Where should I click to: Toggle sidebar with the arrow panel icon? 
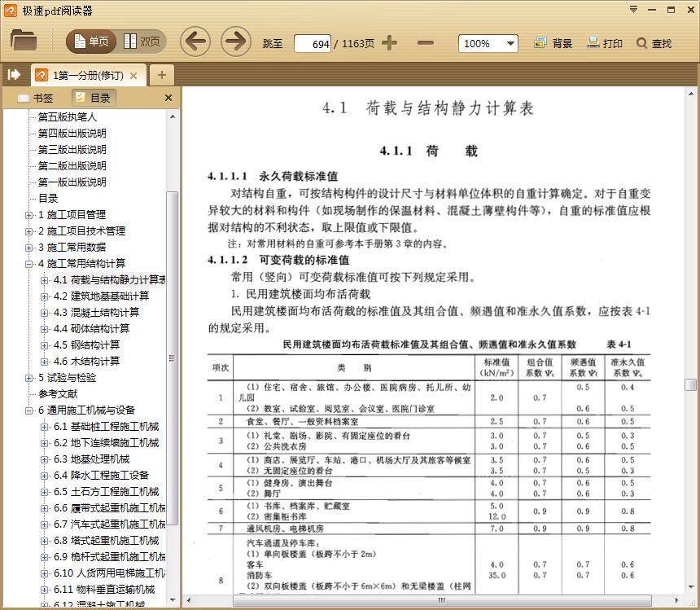coord(15,75)
